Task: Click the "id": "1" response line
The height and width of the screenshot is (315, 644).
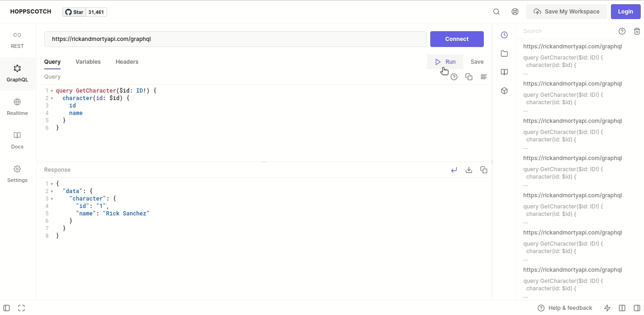Action: (92, 206)
